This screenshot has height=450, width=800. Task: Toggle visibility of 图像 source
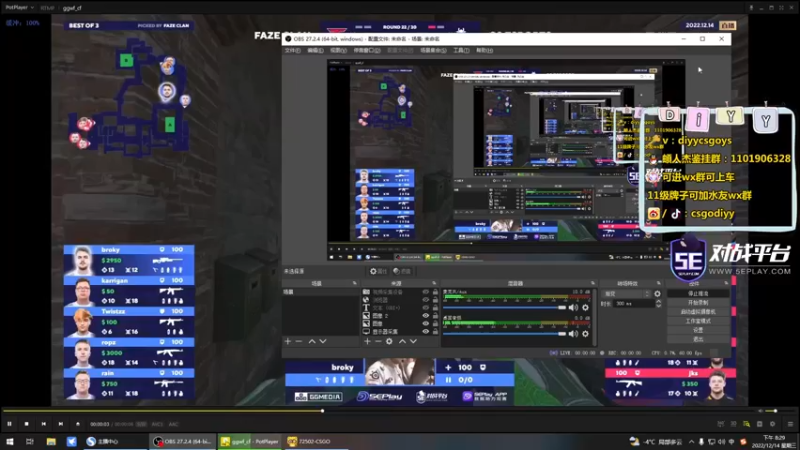(x=426, y=323)
